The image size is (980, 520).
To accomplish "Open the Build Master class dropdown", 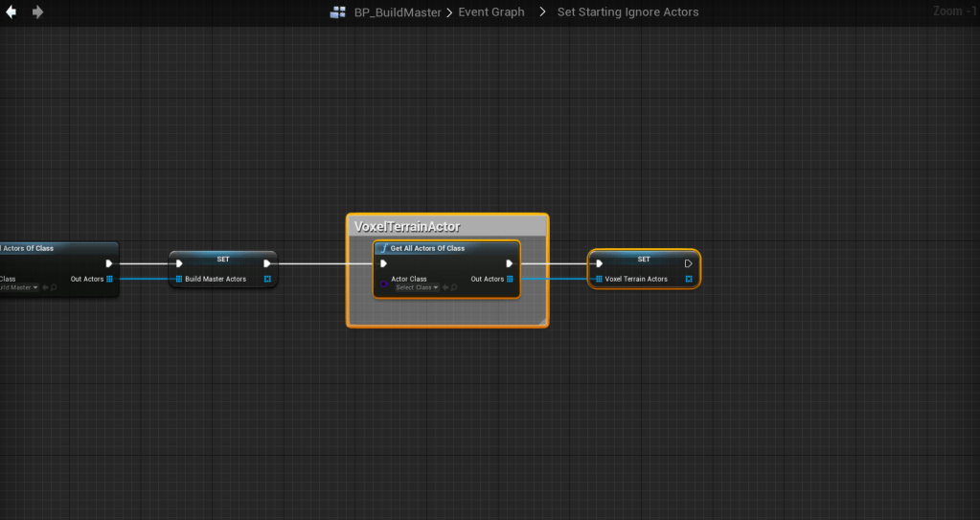I will point(19,287).
